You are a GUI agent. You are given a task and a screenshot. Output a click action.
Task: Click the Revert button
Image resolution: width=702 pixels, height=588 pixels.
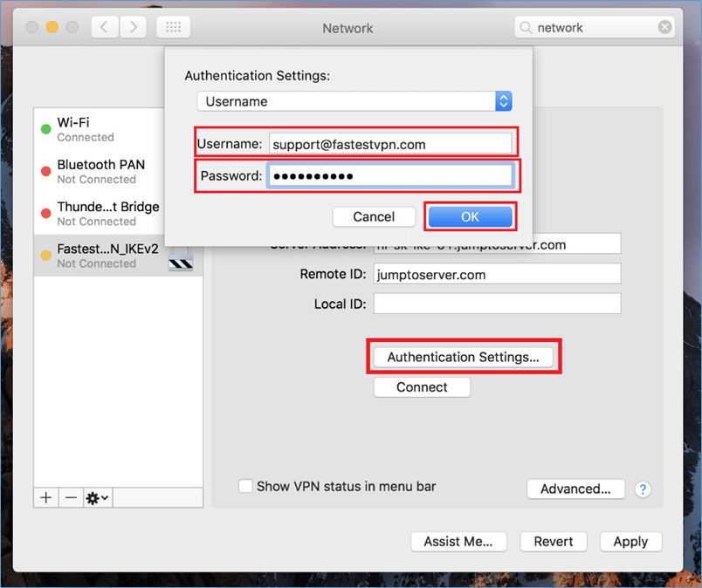click(554, 542)
